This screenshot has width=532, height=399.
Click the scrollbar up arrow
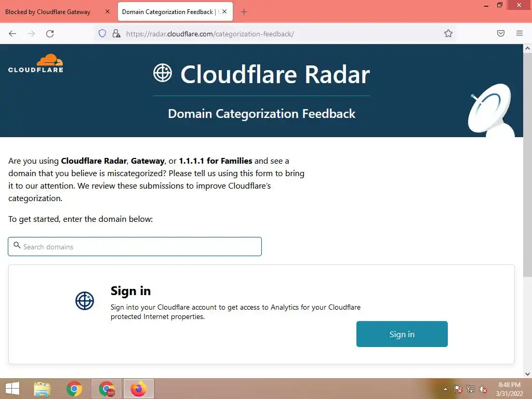527,48
